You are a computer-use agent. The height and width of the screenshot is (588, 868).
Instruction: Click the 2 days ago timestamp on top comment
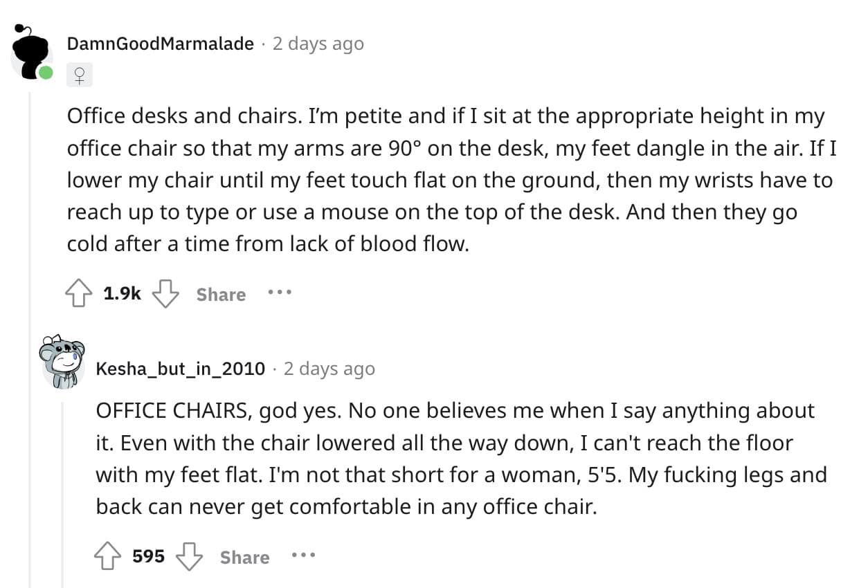click(318, 43)
